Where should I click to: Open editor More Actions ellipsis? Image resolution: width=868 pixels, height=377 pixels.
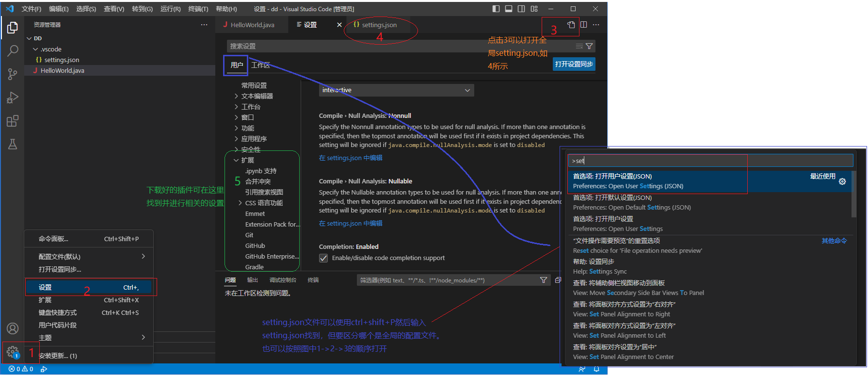[x=596, y=25]
